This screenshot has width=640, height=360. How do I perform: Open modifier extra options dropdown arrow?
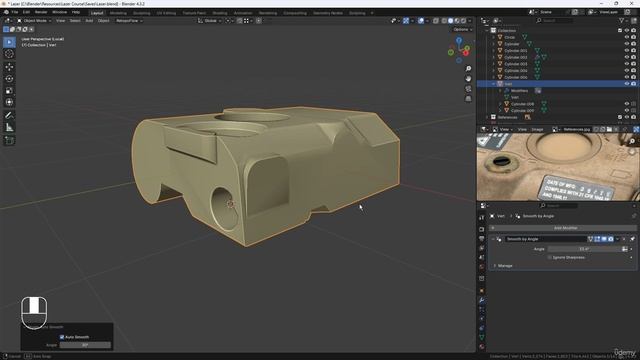click(x=618, y=239)
